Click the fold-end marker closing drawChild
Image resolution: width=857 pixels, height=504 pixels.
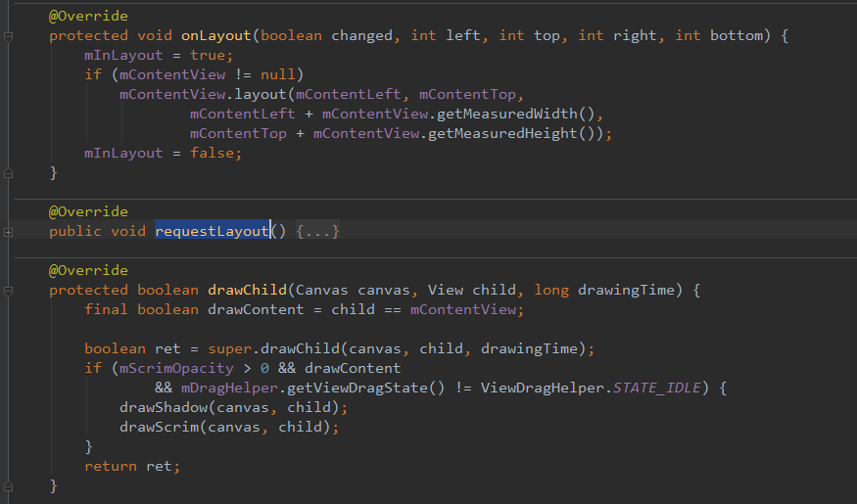[x=8, y=486]
